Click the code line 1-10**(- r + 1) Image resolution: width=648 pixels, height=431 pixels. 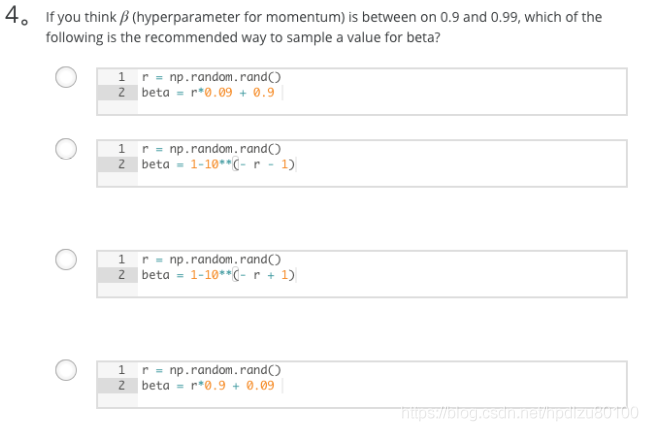[218, 275]
